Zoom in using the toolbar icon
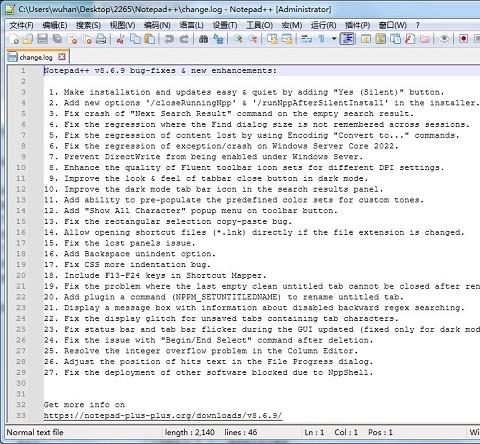 click(238, 39)
